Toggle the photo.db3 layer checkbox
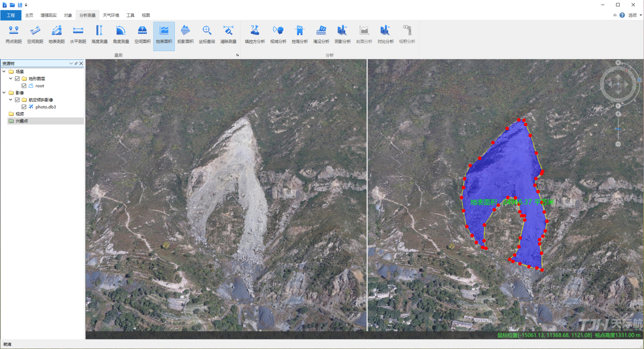This screenshot has height=349, width=644. point(24,107)
